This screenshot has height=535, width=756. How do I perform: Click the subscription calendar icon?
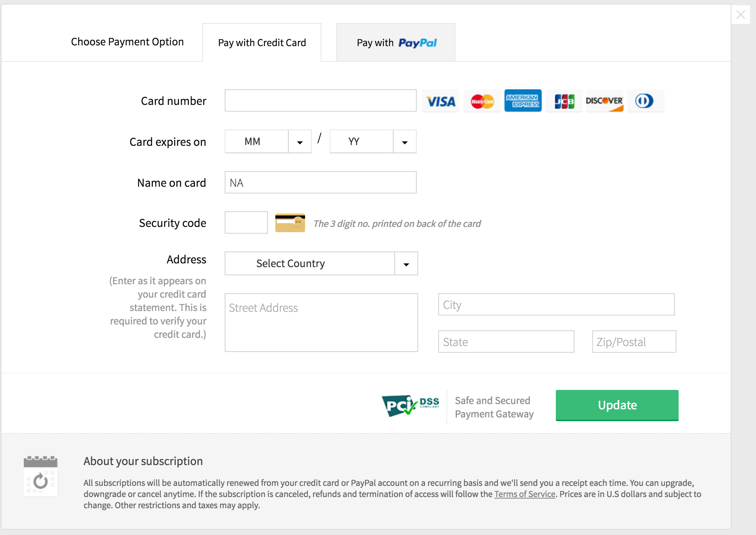41,477
